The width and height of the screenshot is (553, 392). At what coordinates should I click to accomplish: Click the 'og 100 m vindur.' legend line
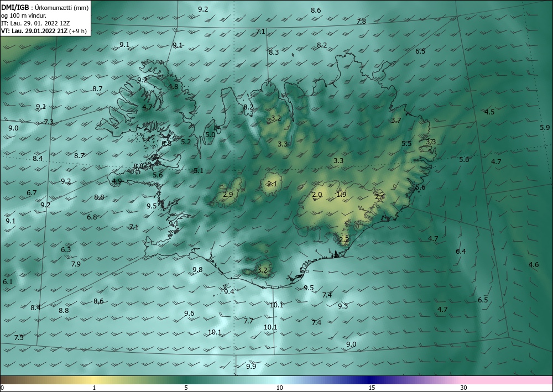click(x=24, y=15)
